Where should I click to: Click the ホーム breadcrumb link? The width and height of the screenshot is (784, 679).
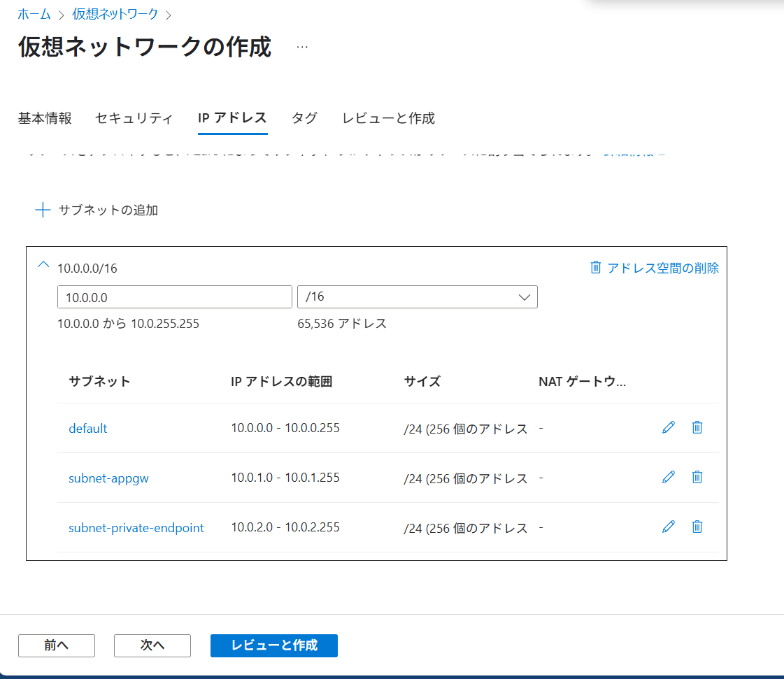[x=34, y=14]
